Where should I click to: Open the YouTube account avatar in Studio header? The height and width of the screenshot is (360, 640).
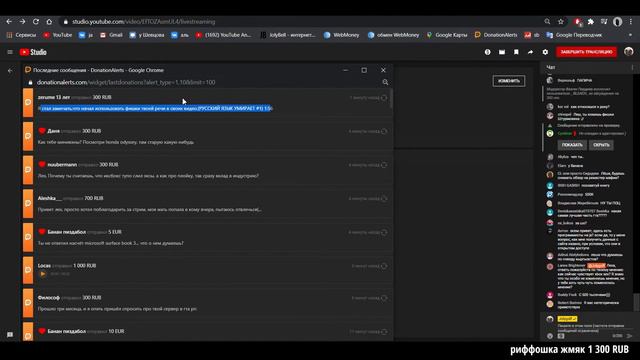click(x=629, y=51)
